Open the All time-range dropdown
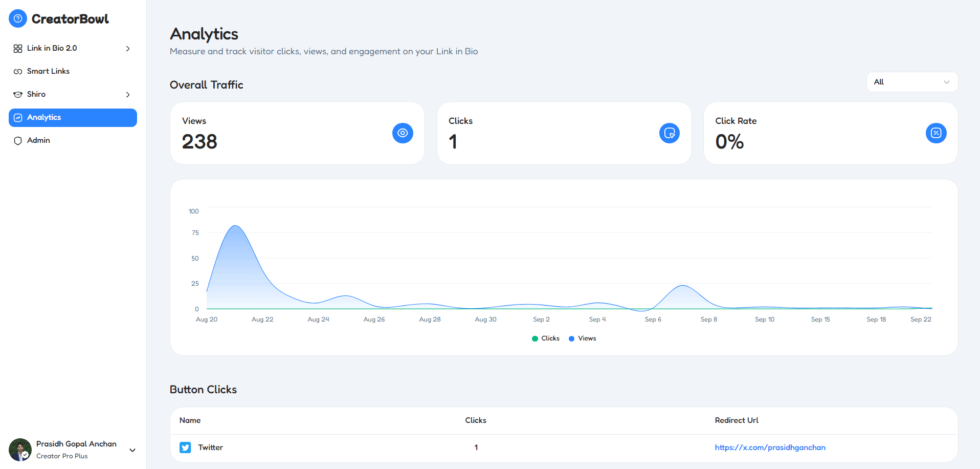The height and width of the screenshot is (469, 980). pos(912,82)
